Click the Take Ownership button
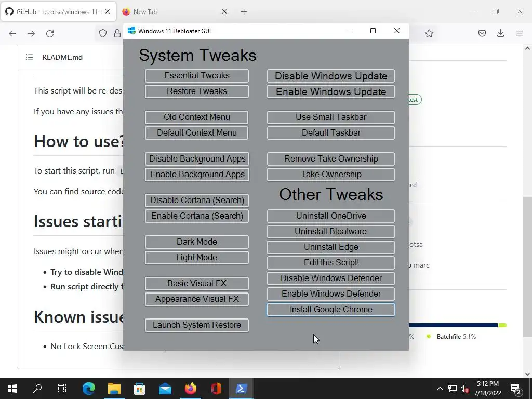Image resolution: width=532 pixels, height=399 pixels. (331, 175)
